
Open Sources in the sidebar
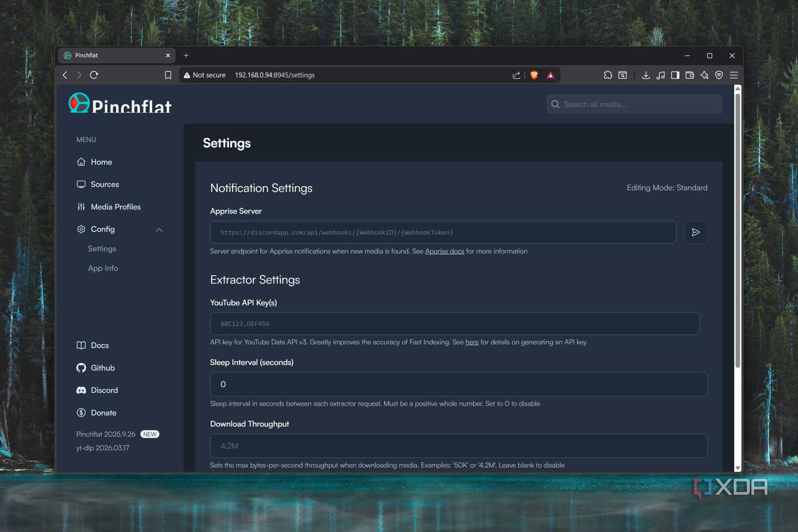[x=98, y=184]
